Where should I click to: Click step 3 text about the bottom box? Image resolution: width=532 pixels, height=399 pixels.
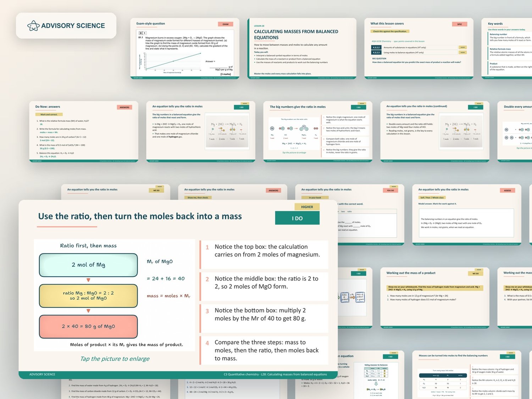pos(260,314)
